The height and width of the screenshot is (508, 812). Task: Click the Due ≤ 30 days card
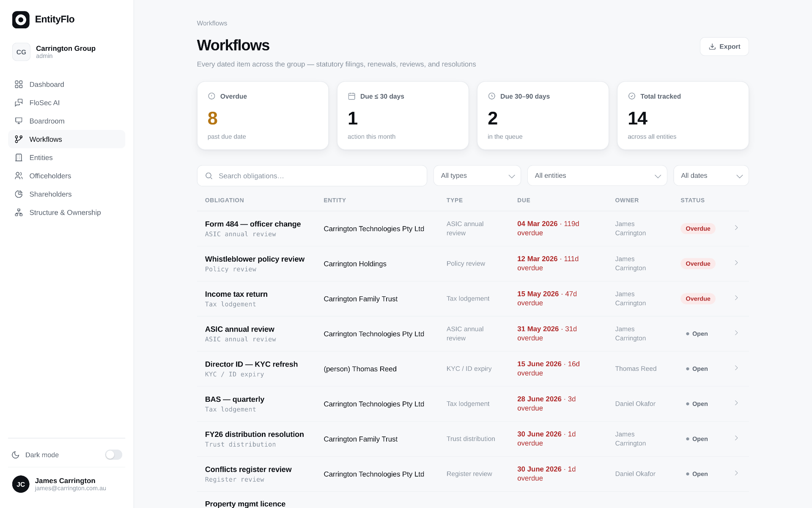tap(403, 116)
